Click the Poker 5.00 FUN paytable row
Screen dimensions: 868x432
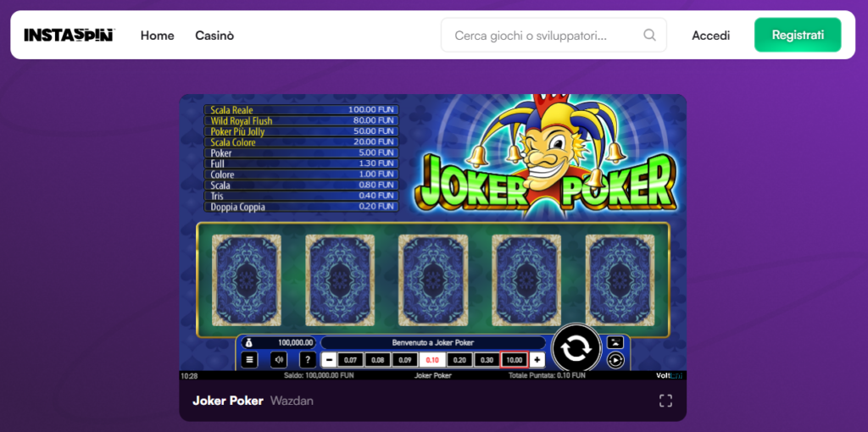[301, 152]
